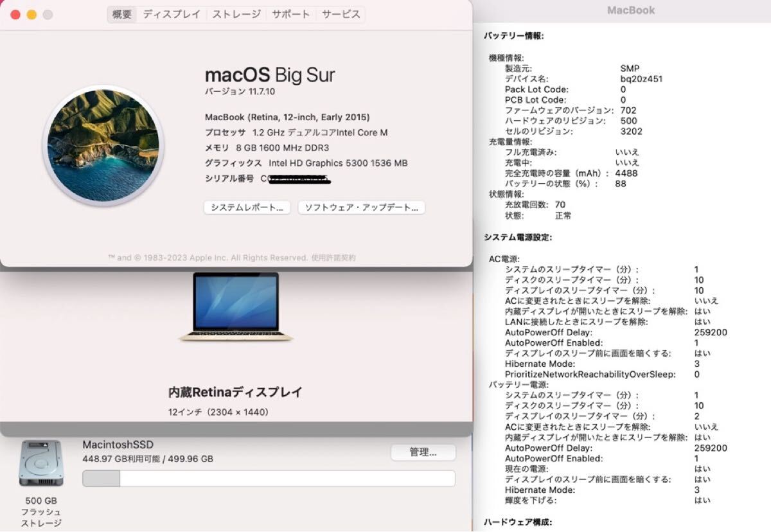Select the 8 GB 1600 MHz DDR3 memory line
Screen dimensions: 771x532
[x=267, y=148]
